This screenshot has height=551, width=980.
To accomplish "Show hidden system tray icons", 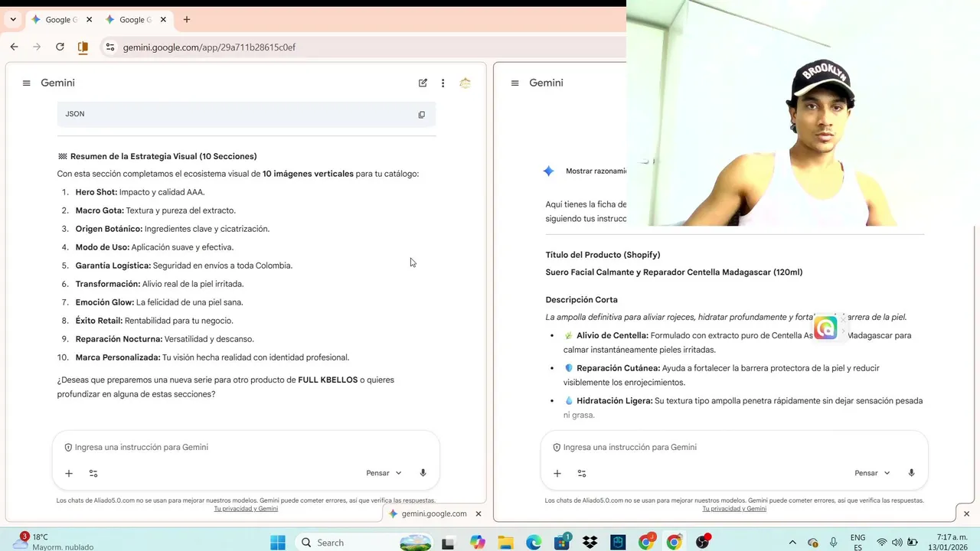I will [792, 543].
